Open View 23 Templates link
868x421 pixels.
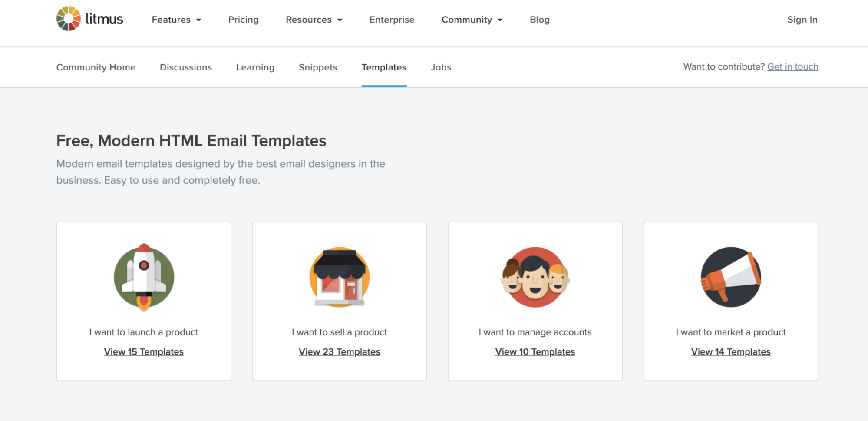pos(340,351)
